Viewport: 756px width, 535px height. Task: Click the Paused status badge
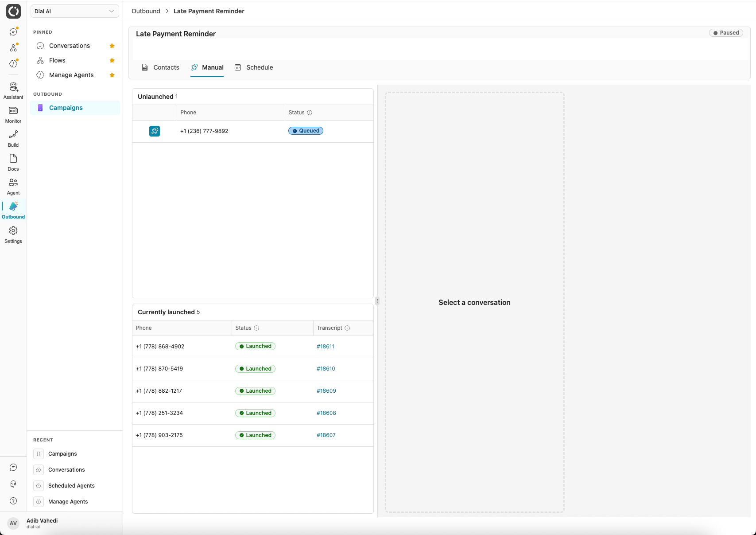[726, 33]
